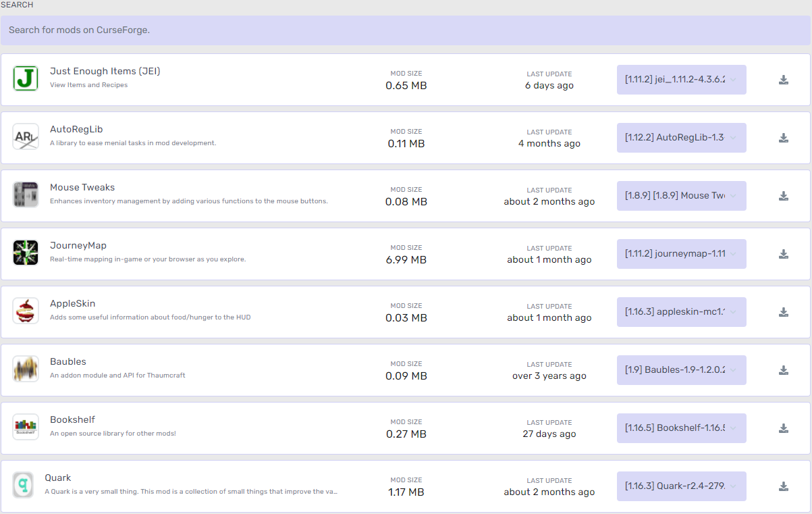Click the JourneyMap real-time mapping description
The height and width of the screenshot is (514, 812).
click(x=148, y=259)
